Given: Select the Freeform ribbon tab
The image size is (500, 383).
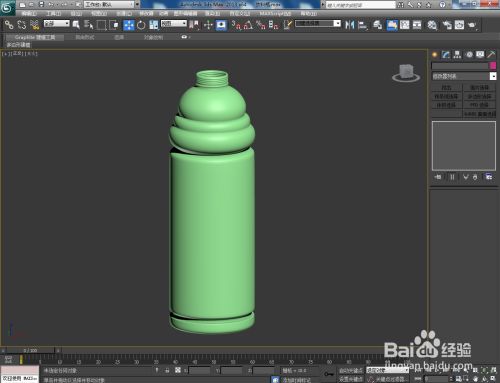Looking at the screenshot, I should [85, 37].
